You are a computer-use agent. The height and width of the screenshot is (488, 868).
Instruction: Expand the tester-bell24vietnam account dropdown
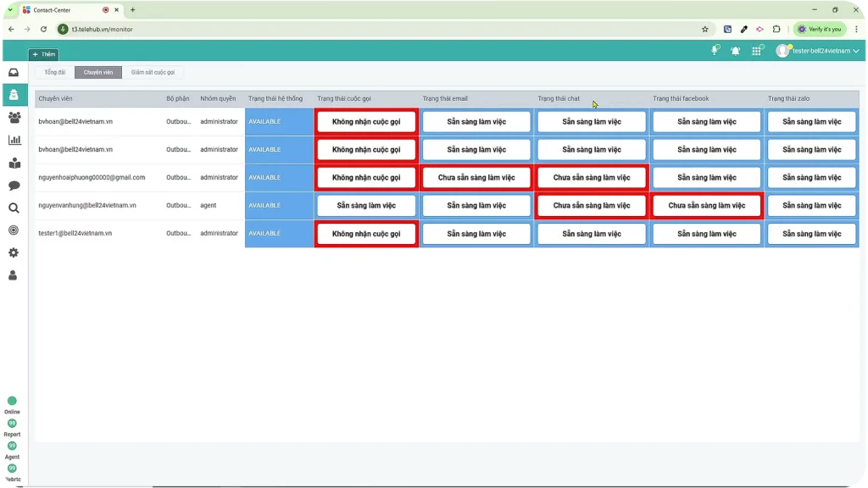coord(817,51)
